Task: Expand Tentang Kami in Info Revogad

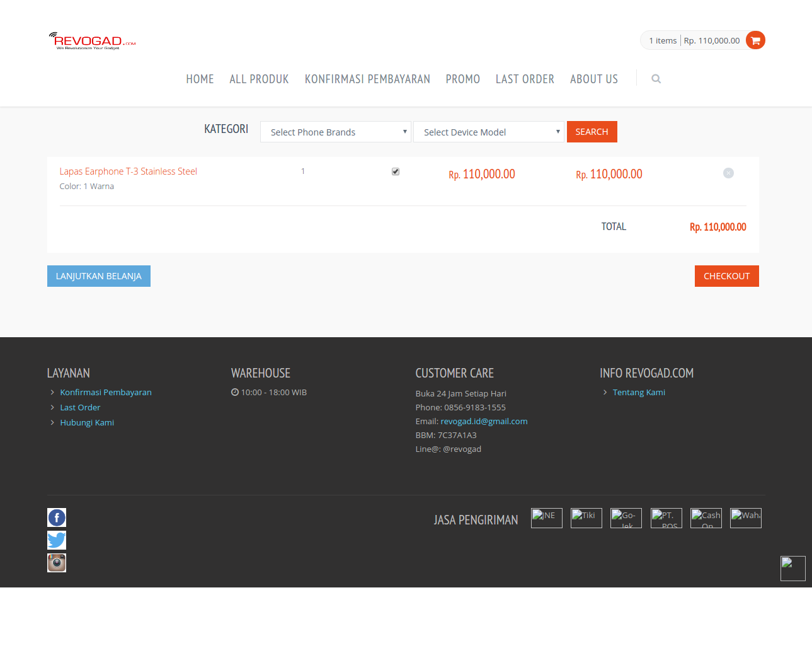Action: click(639, 391)
